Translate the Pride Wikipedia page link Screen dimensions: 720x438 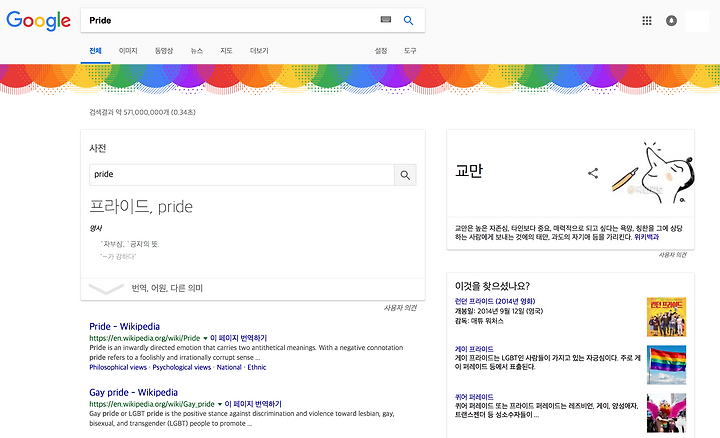tap(238, 338)
